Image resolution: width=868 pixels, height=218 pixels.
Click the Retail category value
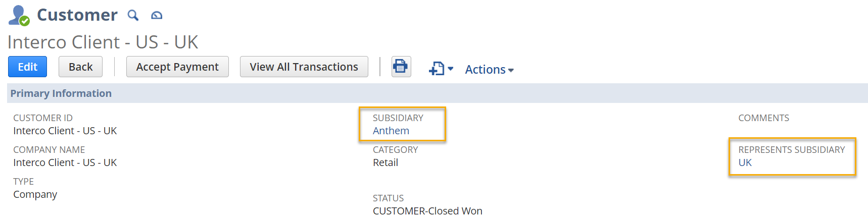click(385, 162)
